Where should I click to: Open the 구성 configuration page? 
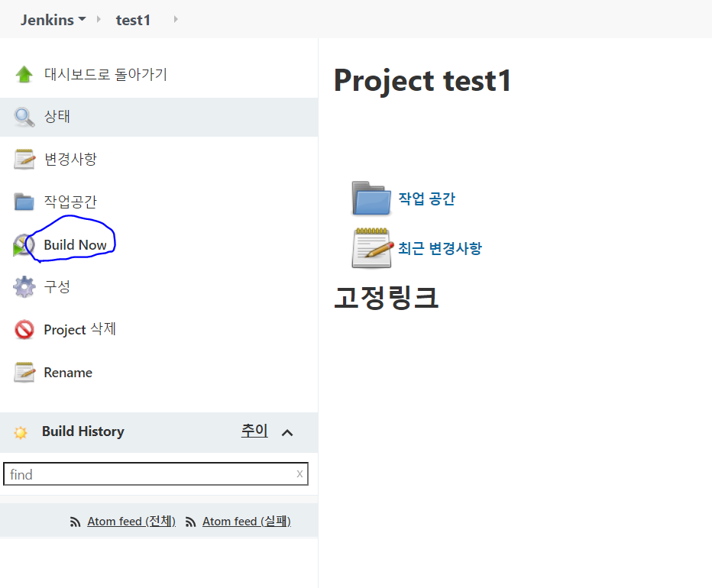57,286
